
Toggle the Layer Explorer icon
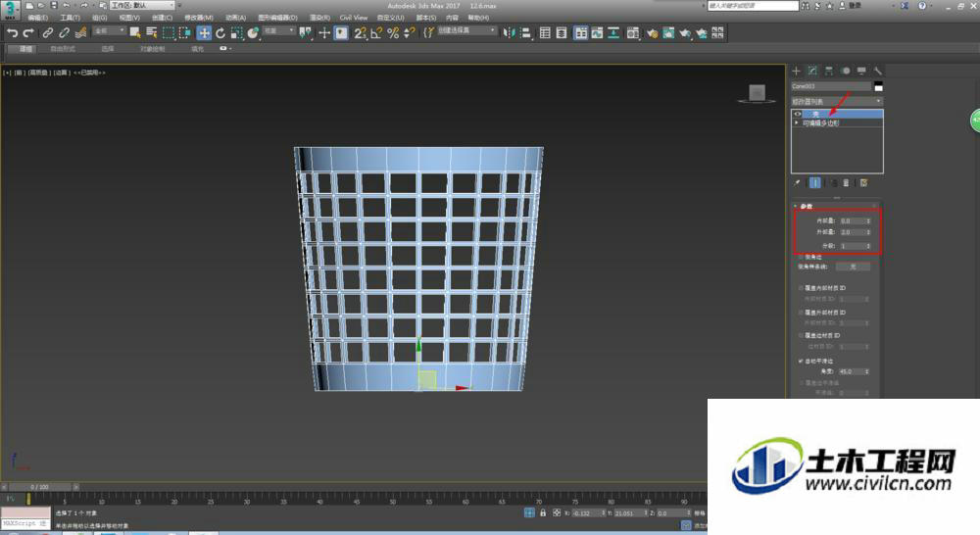click(x=562, y=33)
